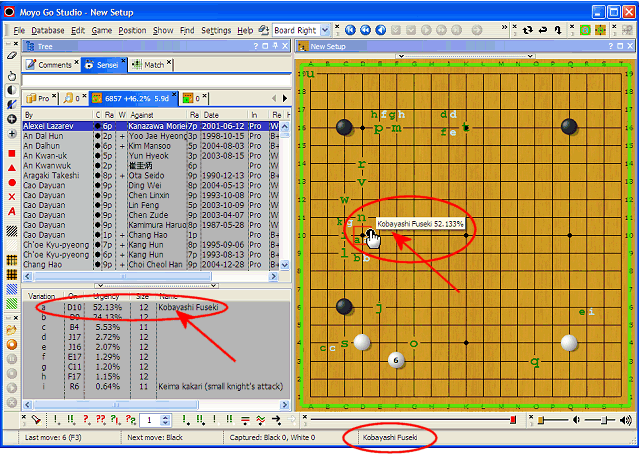Click white stone numbered 6 on board
The height and width of the screenshot is (454, 639).
pyautogui.click(x=396, y=360)
